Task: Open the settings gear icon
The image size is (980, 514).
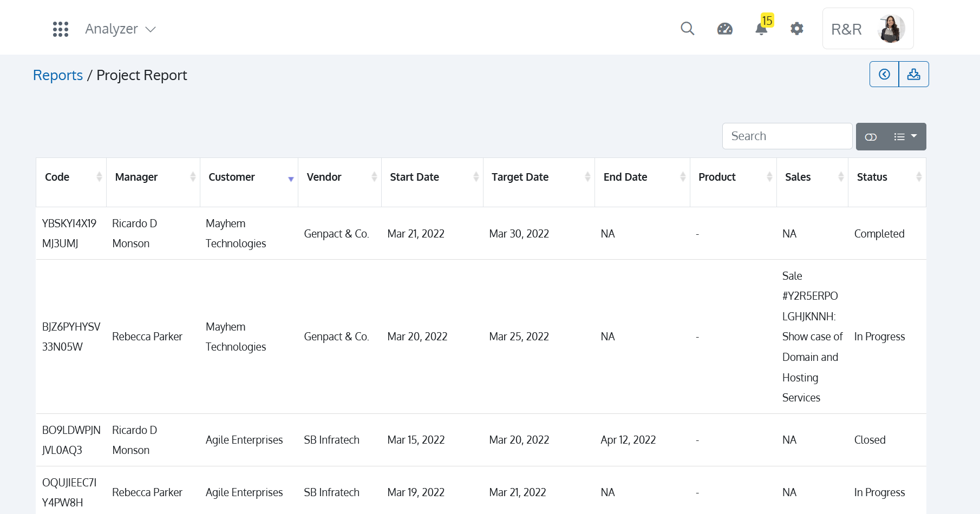Action: (x=797, y=29)
